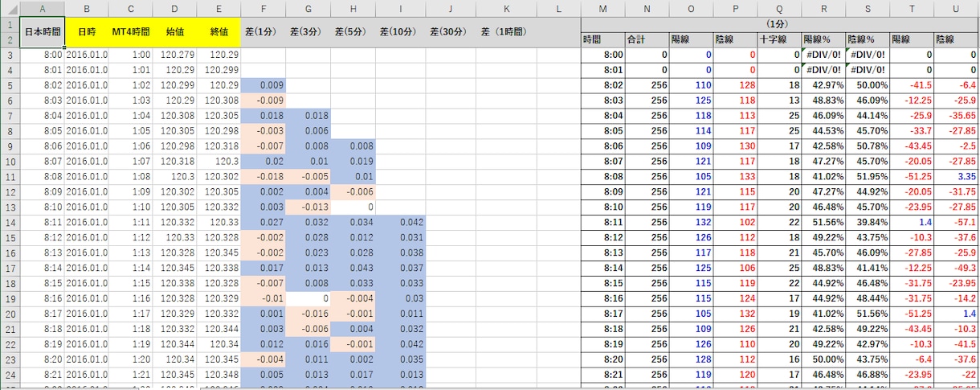Screen dimensions: 980x390
Task: Select the orange cell showing -0.009
Action: (x=263, y=101)
